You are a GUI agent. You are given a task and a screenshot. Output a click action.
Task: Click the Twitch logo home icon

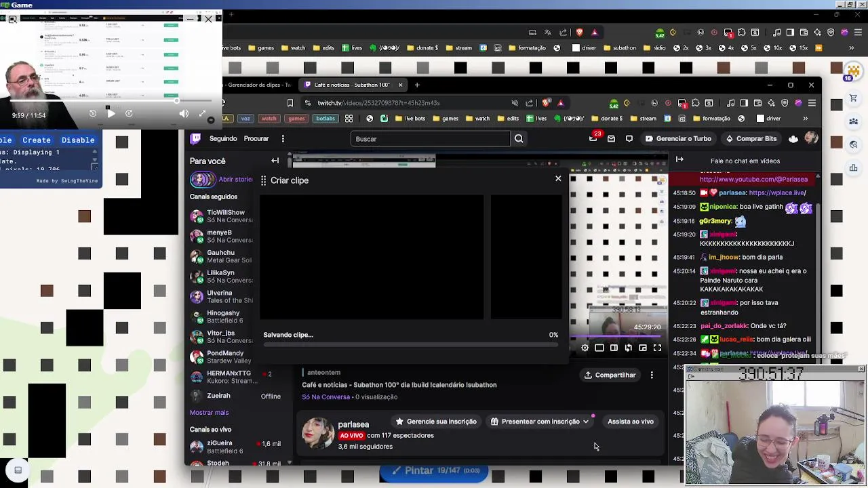[195, 139]
